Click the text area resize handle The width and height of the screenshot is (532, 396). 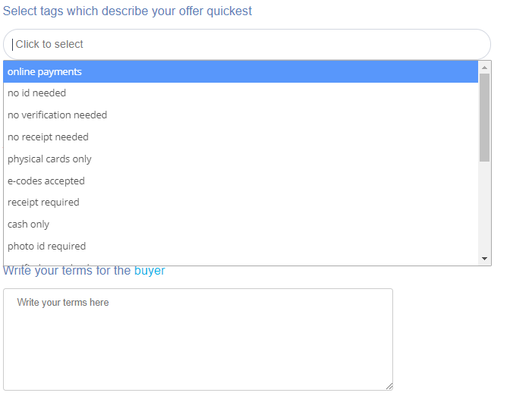coord(389,386)
